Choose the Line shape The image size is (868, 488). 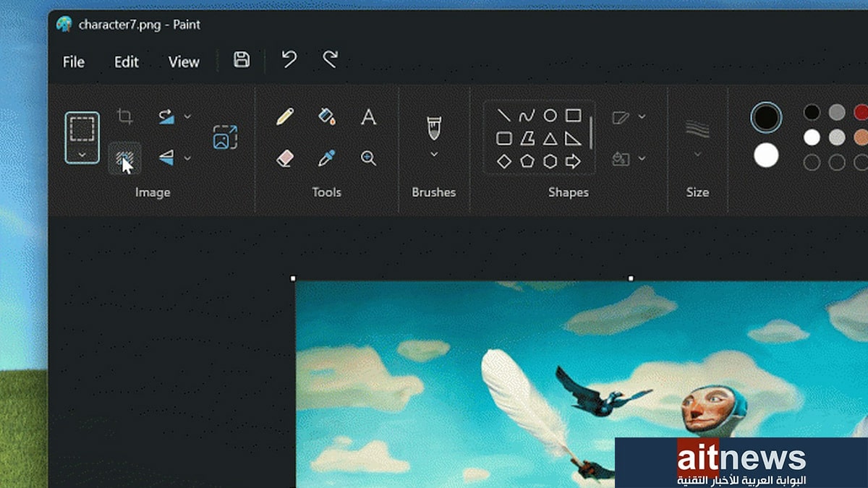[x=504, y=116]
